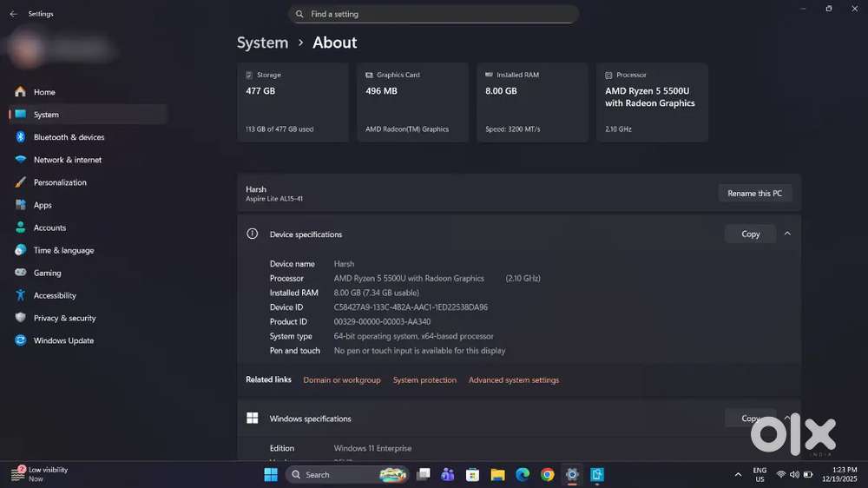Collapse the Device specifications section
This screenshot has height=488, width=868.
[787, 234]
